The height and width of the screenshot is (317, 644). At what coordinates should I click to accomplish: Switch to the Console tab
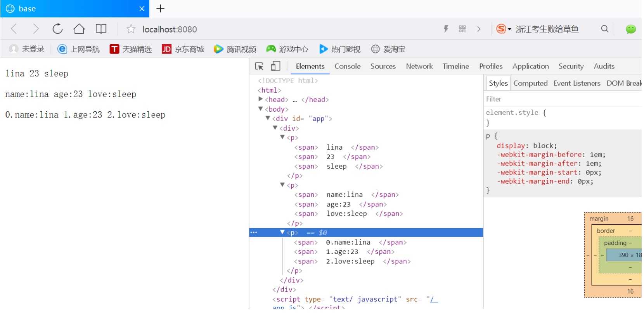coord(348,66)
